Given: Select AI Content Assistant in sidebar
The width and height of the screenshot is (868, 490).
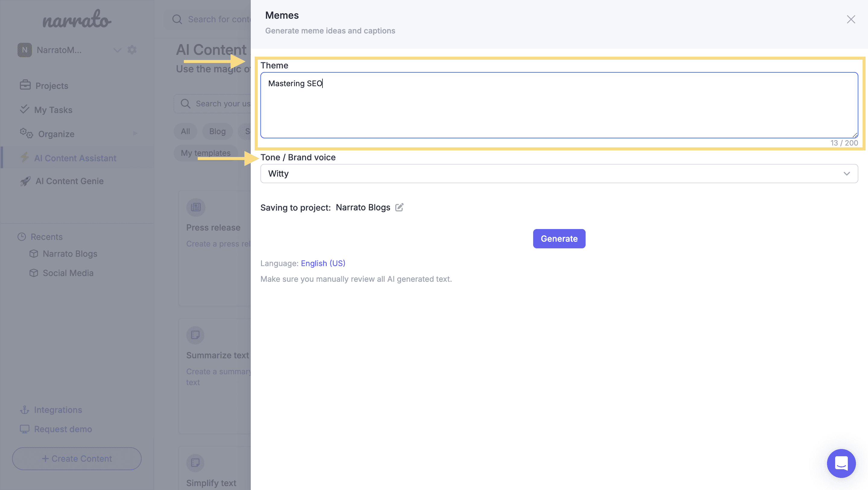Looking at the screenshot, I should (75, 158).
